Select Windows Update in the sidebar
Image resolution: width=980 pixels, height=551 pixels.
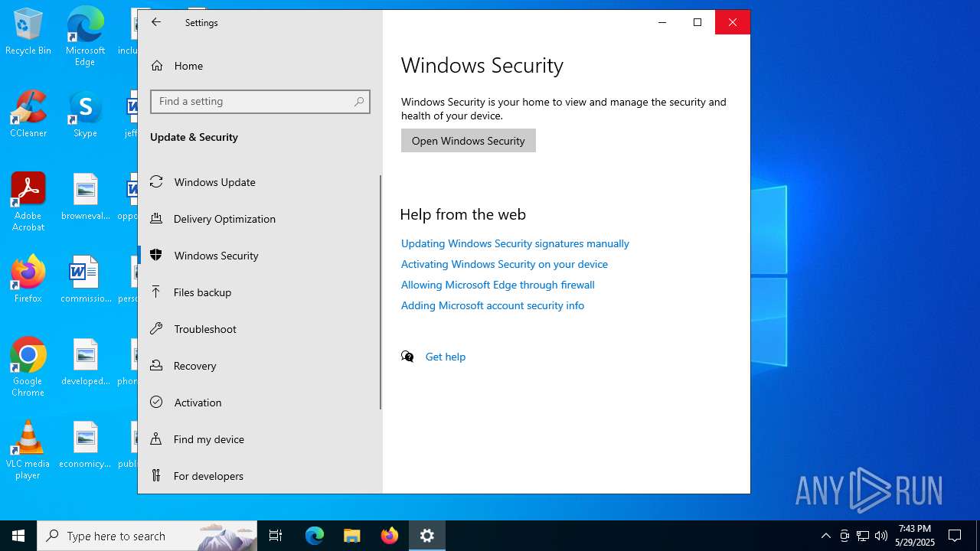259,182
